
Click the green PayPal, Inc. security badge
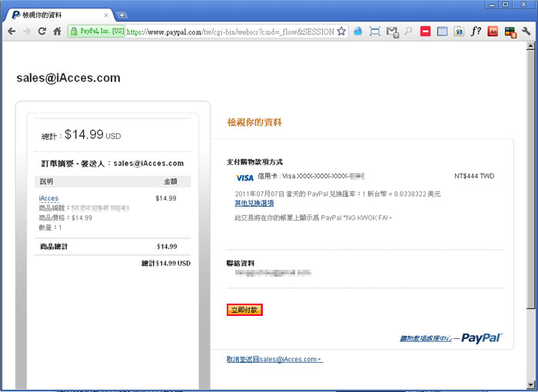click(97, 32)
